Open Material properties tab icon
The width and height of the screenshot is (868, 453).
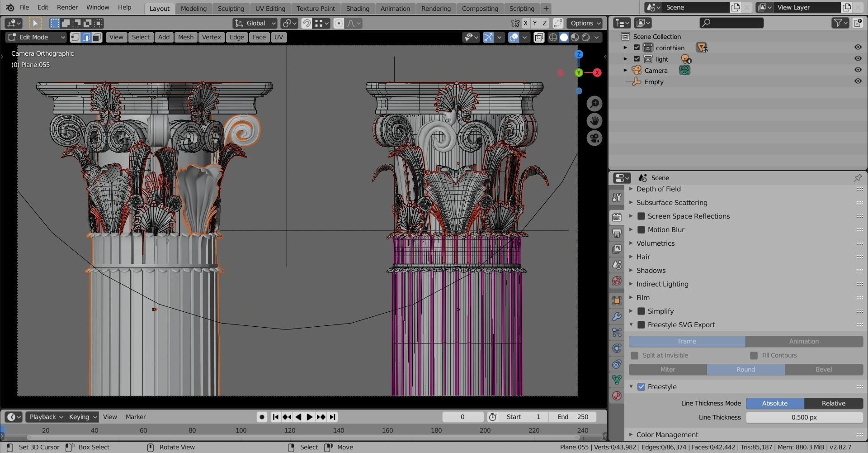coord(617,396)
